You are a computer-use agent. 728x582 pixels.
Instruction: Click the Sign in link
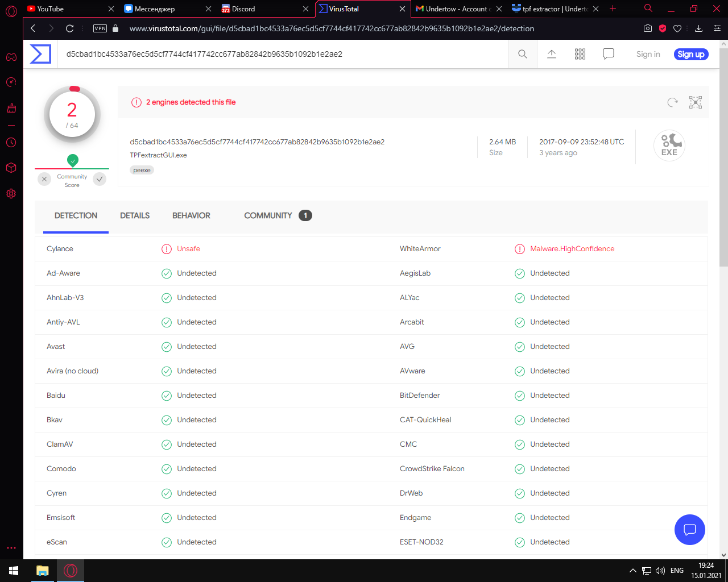point(648,54)
